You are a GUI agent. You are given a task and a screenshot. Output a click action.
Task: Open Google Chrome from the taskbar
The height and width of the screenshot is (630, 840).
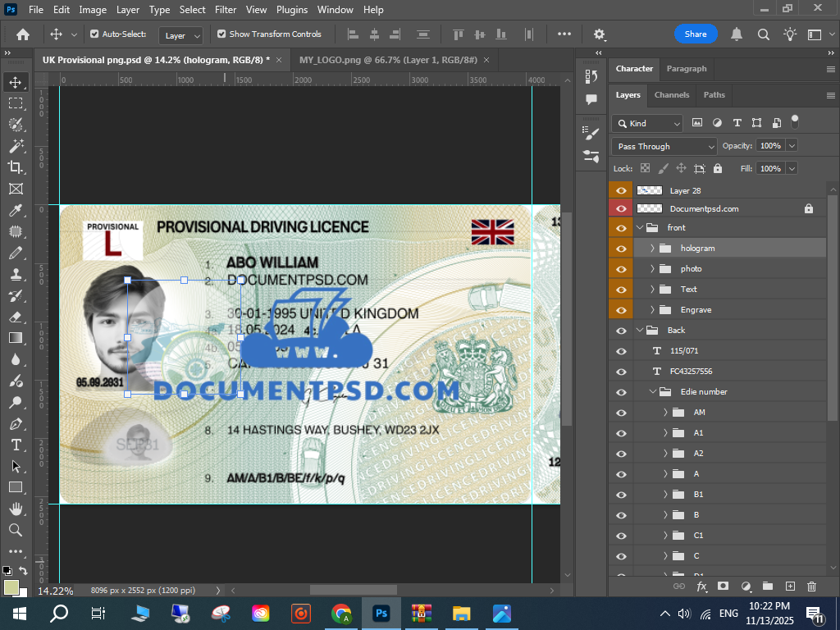point(341,613)
